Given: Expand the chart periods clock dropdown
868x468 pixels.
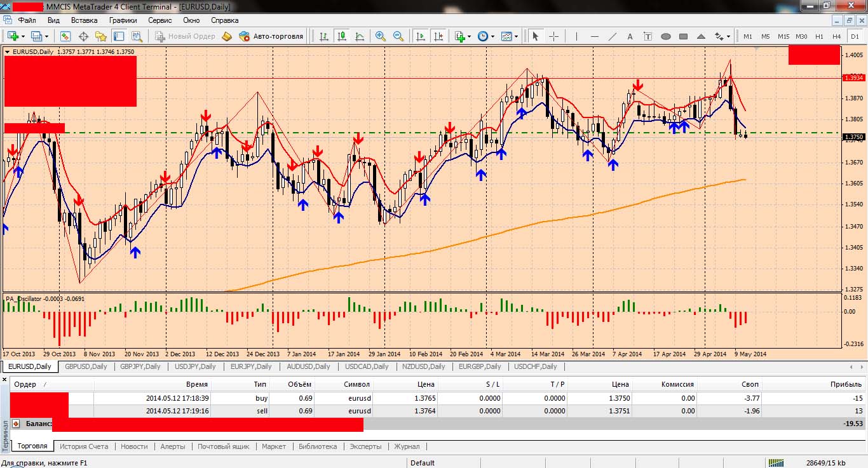Looking at the screenshot, I should [x=492, y=36].
